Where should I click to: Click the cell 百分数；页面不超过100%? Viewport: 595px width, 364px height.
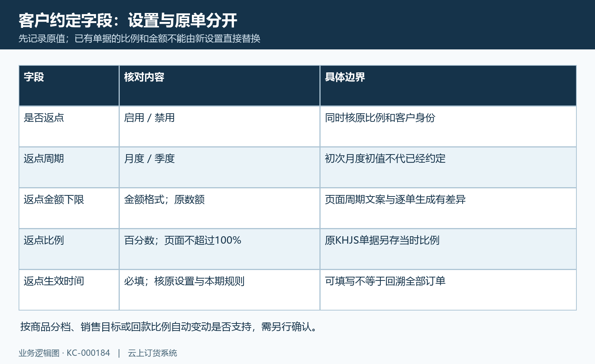[x=219, y=249]
